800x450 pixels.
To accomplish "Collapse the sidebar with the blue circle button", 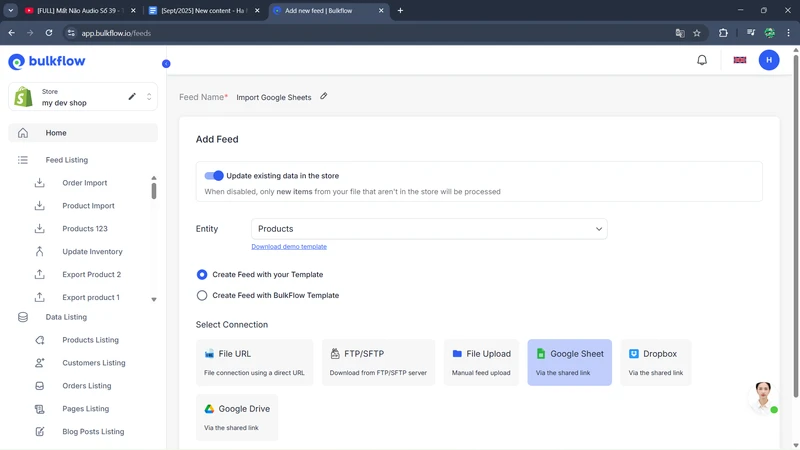I will (166, 64).
